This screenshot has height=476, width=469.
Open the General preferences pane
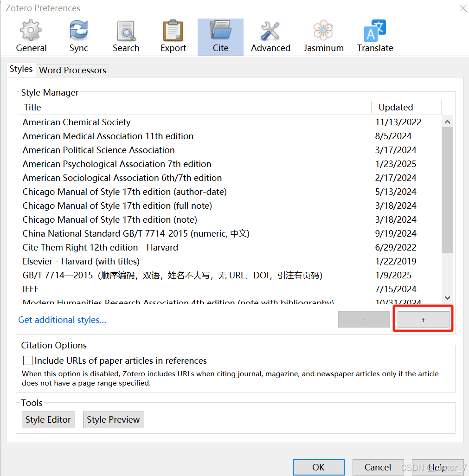(31, 37)
